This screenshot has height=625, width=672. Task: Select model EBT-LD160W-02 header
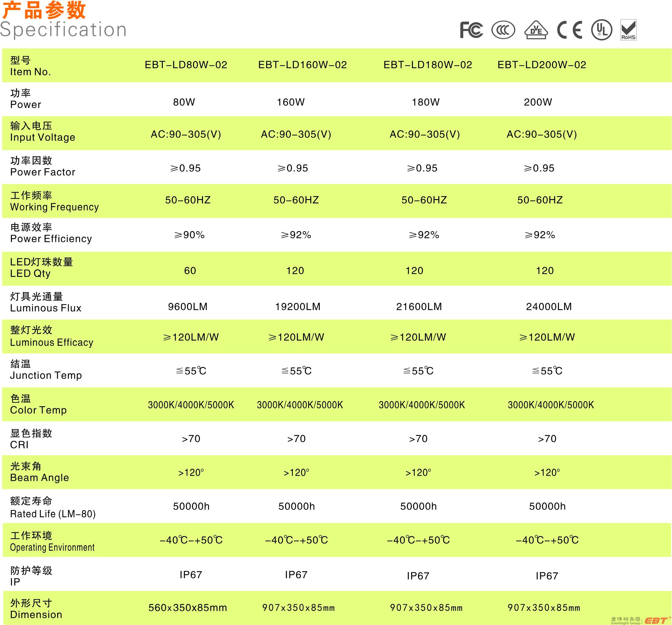(x=302, y=65)
